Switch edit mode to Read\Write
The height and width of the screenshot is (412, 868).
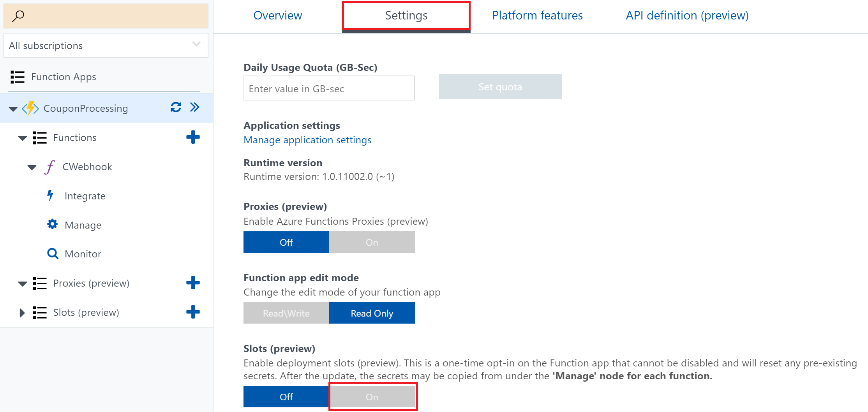(x=286, y=313)
